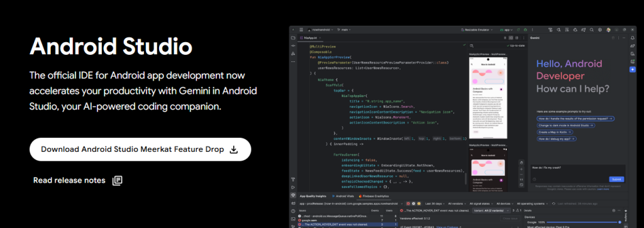The image size is (644, 228).
Task: Select the android.os.MessageQueue.nativePollOnce issue row
Action: click(348, 216)
